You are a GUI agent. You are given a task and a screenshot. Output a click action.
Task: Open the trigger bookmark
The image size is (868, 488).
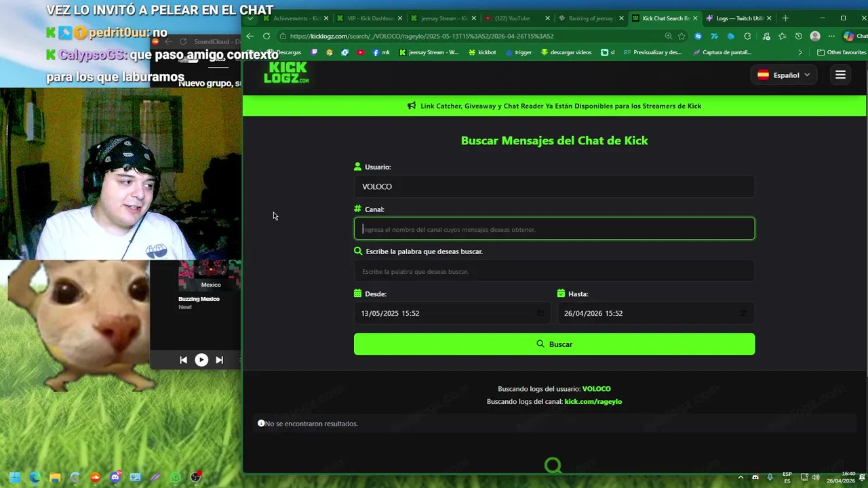pyautogui.click(x=519, y=52)
